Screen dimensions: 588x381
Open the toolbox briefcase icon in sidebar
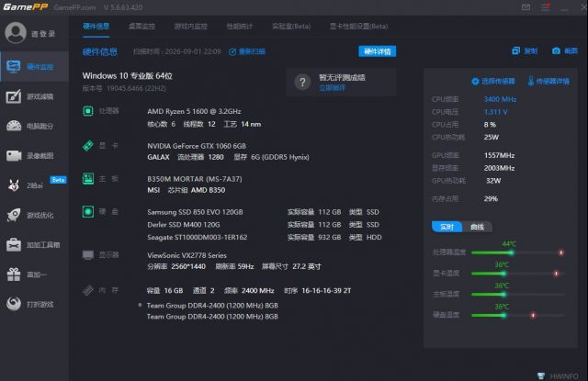coord(14,244)
